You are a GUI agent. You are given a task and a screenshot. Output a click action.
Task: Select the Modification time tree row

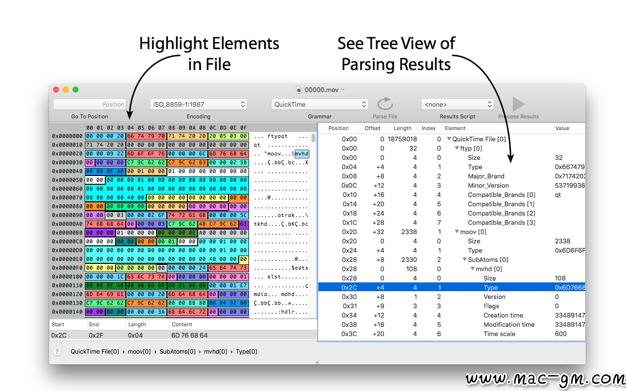tap(452, 324)
